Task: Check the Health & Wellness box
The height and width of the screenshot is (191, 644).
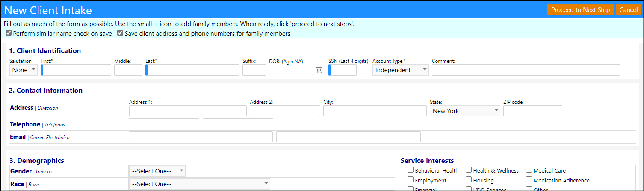Action: (x=469, y=170)
